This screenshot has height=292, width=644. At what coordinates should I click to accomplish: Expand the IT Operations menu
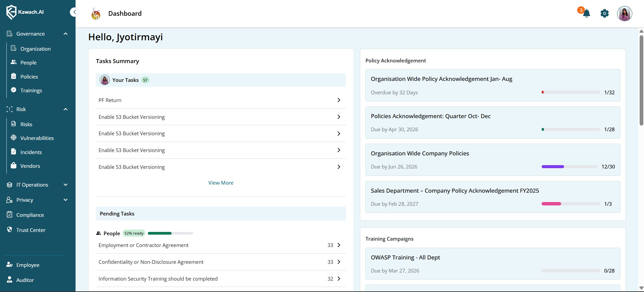(x=65, y=185)
